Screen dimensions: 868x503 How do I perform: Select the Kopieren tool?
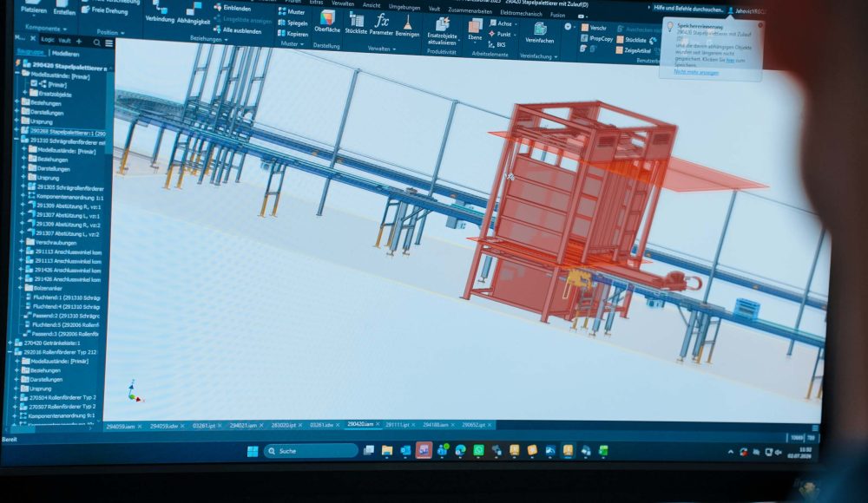pos(293,34)
